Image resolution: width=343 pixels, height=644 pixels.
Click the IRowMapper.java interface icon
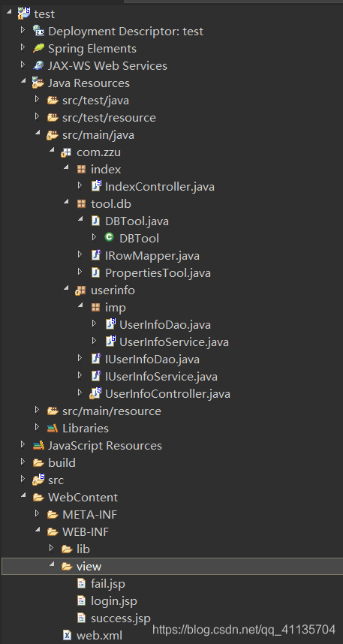(x=96, y=255)
